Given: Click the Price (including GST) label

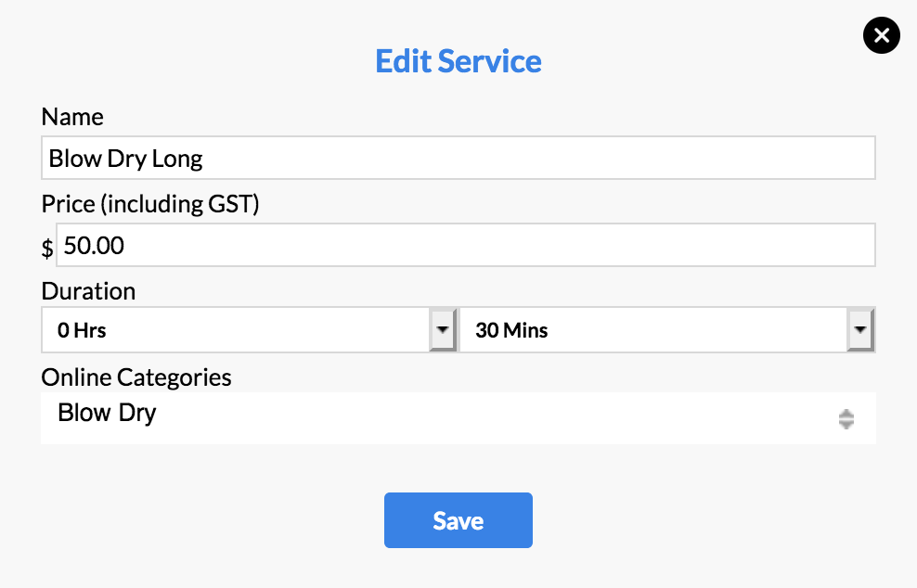Looking at the screenshot, I should coord(150,204).
